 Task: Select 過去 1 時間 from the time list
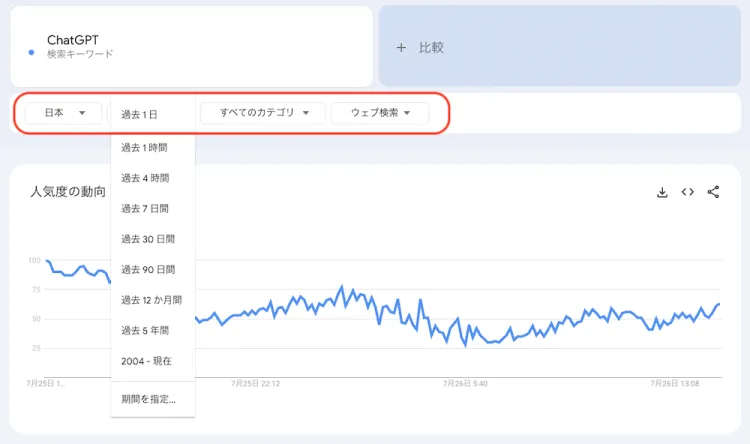(153, 147)
